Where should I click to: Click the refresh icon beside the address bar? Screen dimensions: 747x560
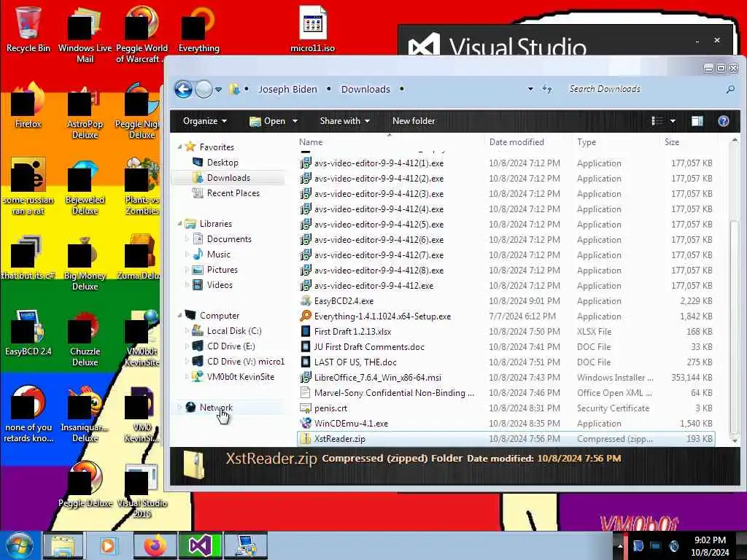click(x=547, y=89)
